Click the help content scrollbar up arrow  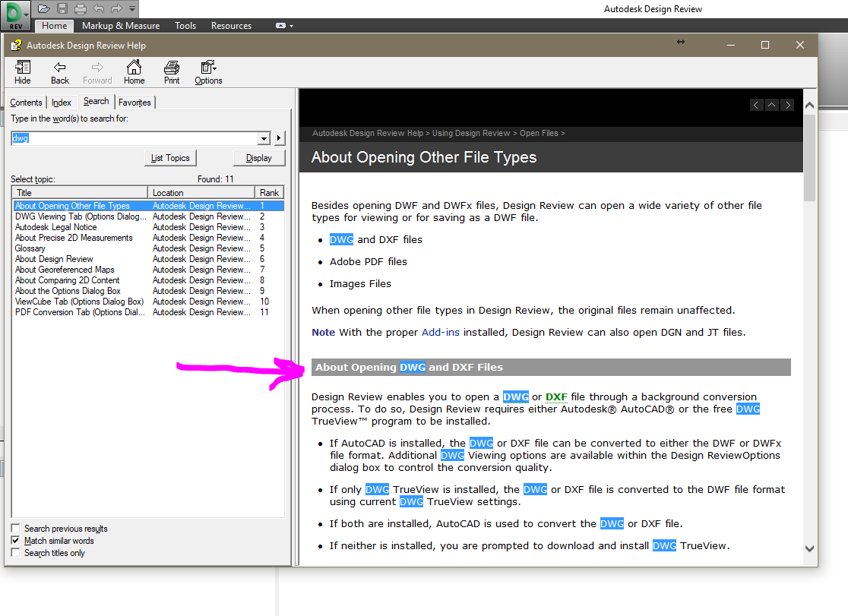809,106
